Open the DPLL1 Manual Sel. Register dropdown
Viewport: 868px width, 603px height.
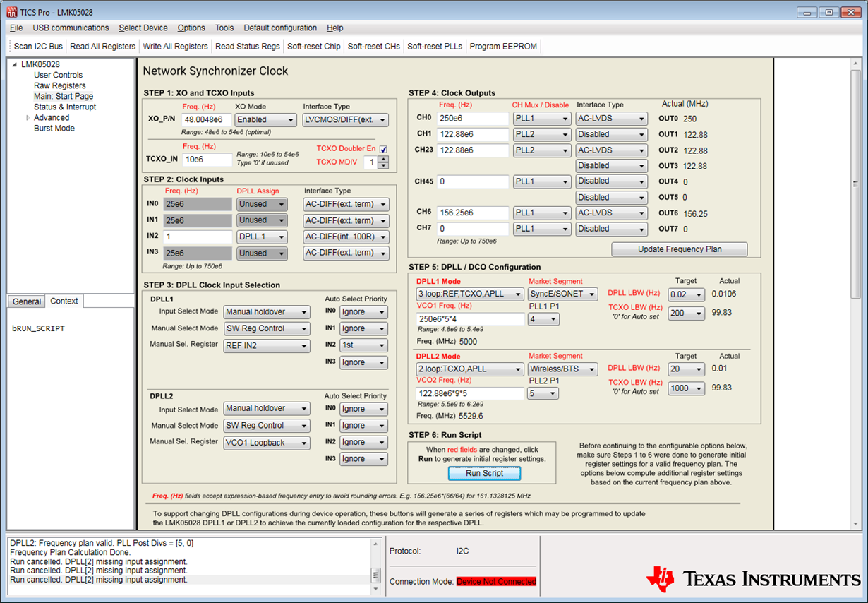click(x=267, y=346)
